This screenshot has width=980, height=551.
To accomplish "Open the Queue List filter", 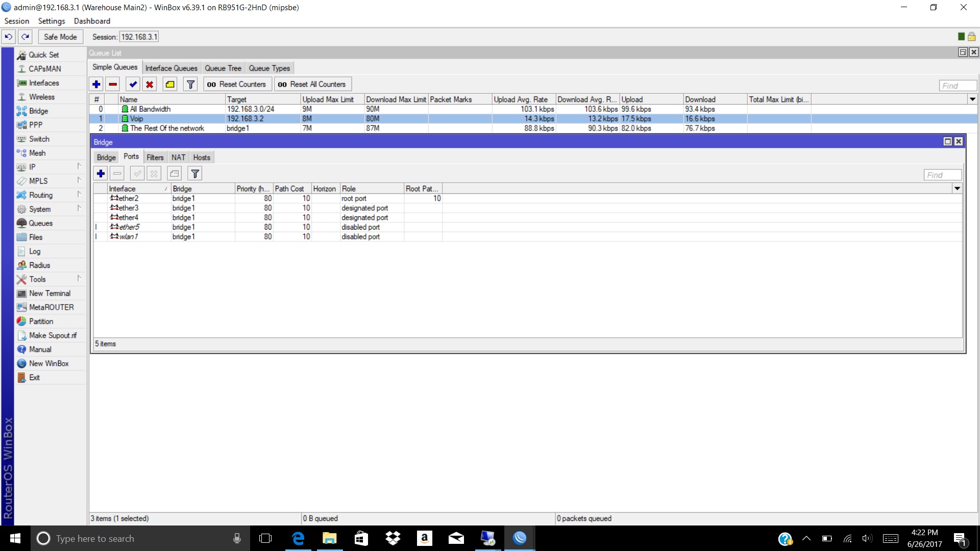I will click(x=190, y=84).
